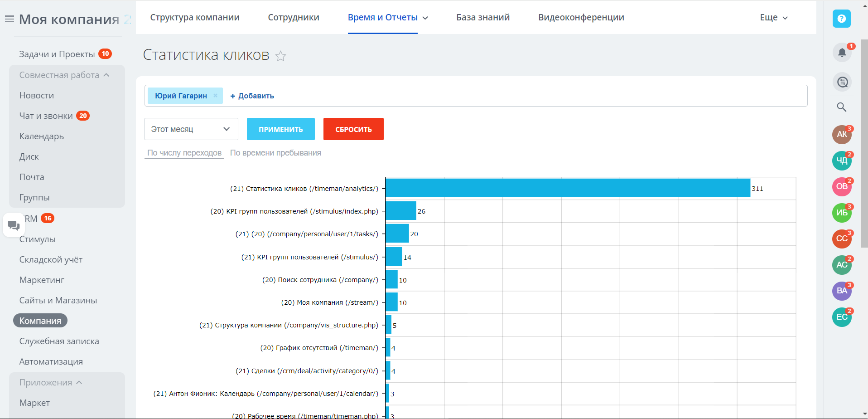Image resolution: width=868 pixels, height=419 pixels.
Task: Open the notifications bell
Action: 842,53
